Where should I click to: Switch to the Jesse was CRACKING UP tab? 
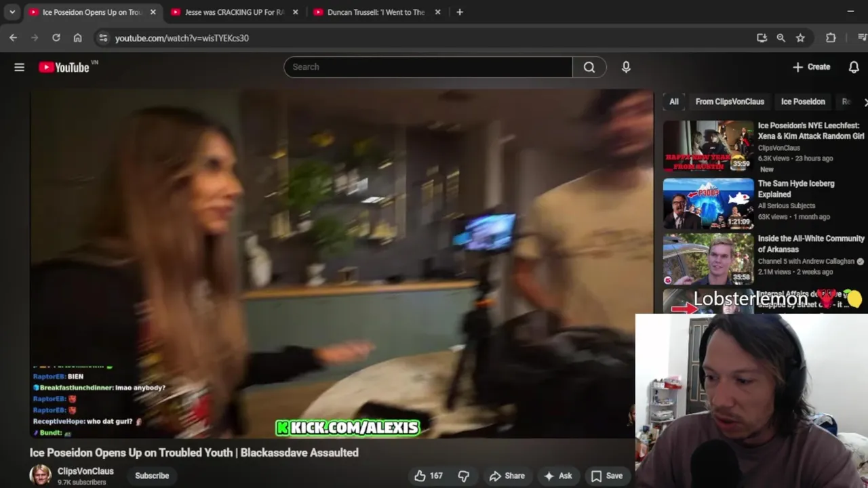(234, 12)
